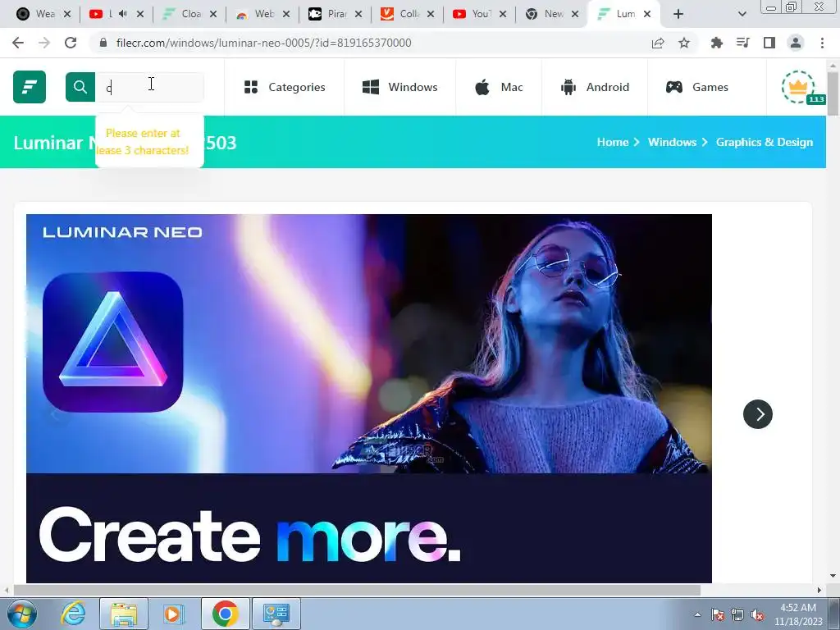Click Action Center flag tray icon
The height and width of the screenshot is (630, 840).
(718, 614)
